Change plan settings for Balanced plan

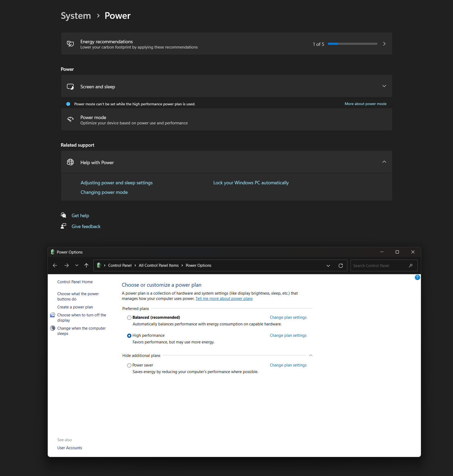(x=288, y=317)
